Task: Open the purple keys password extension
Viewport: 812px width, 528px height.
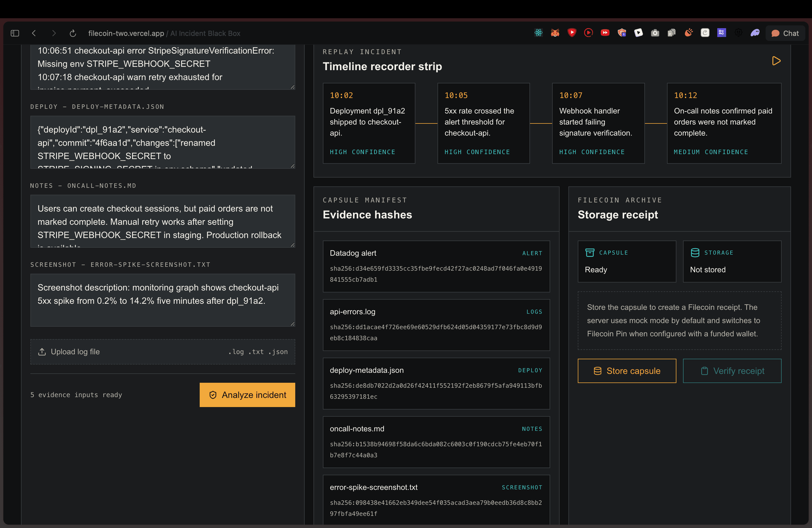Action: [x=721, y=33]
